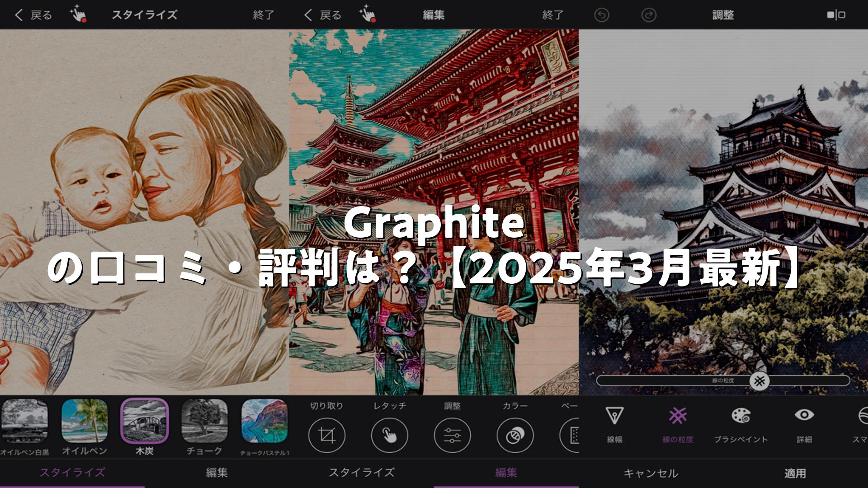Tap キャンセル to discard adjustments
The width and height of the screenshot is (868, 488).
(x=651, y=474)
